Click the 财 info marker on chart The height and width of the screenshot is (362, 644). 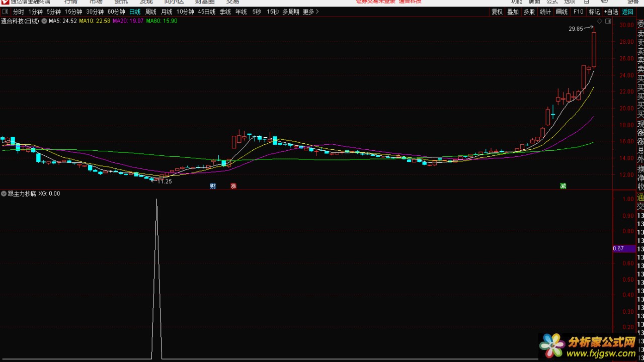(x=213, y=186)
